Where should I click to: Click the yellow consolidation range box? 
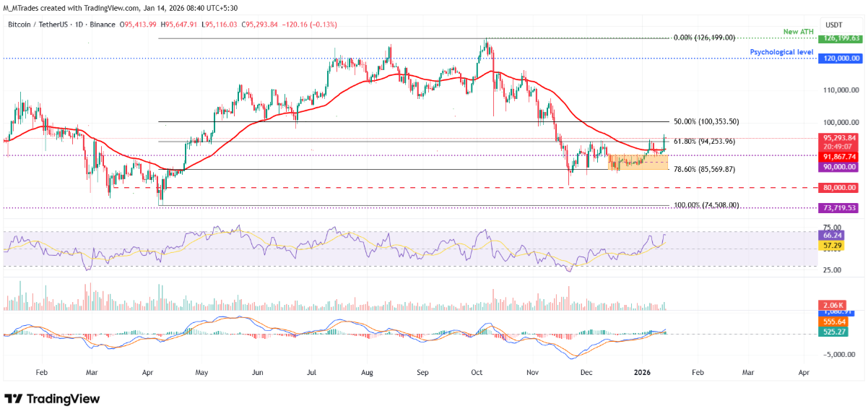point(638,162)
